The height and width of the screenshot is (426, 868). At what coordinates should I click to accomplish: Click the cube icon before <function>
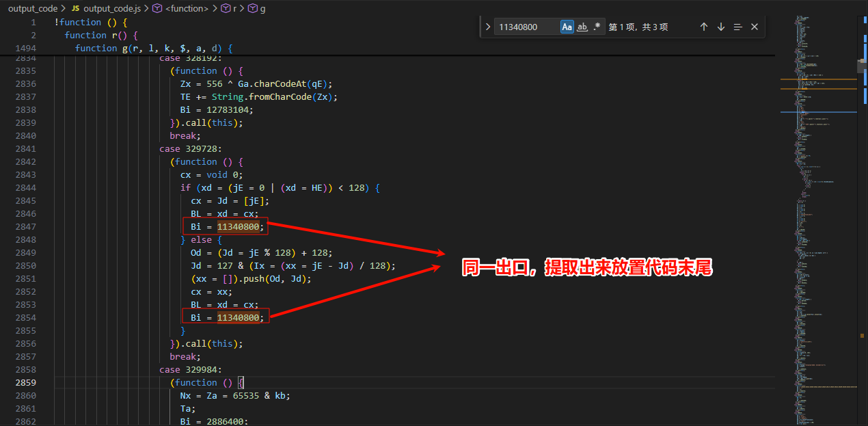tap(157, 8)
